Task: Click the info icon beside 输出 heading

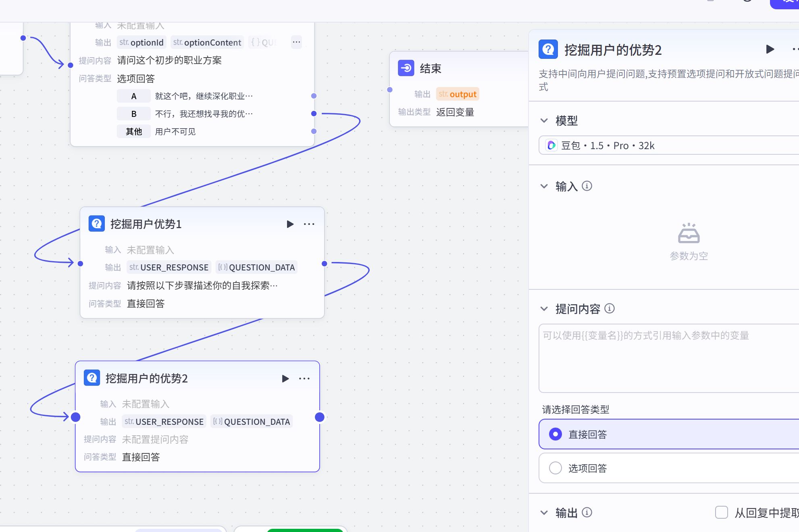Action: 587,512
